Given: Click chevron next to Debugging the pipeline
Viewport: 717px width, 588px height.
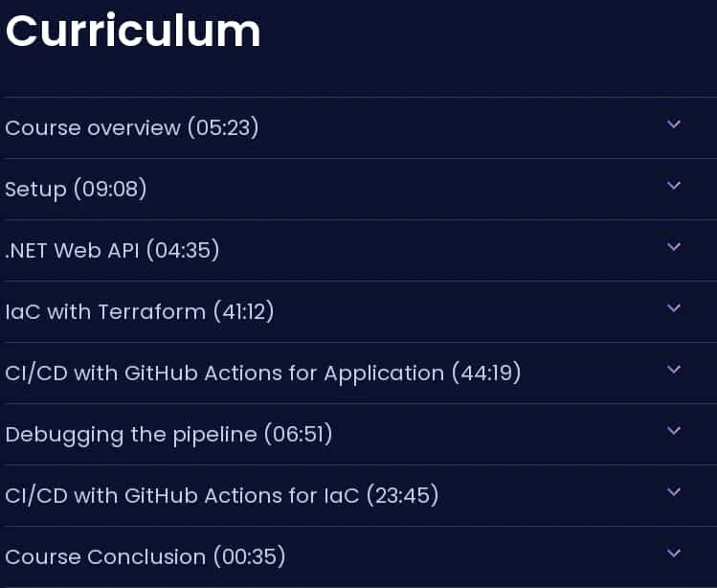Looking at the screenshot, I should [x=674, y=431].
